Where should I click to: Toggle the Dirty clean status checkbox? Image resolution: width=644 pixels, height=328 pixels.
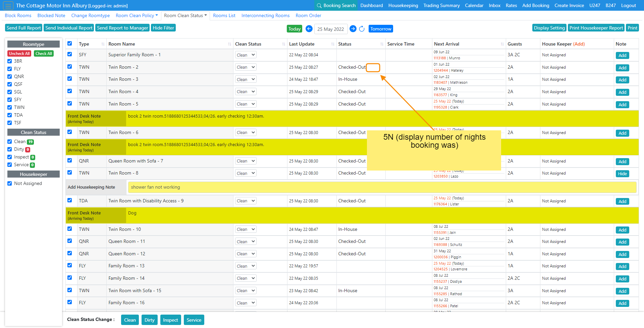[10, 149]
